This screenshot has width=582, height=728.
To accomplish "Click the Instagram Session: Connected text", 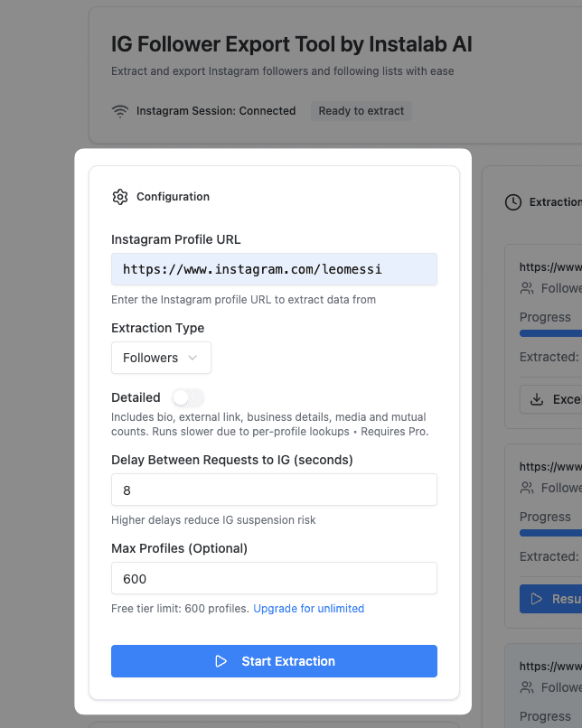I will tap(216, 111).
